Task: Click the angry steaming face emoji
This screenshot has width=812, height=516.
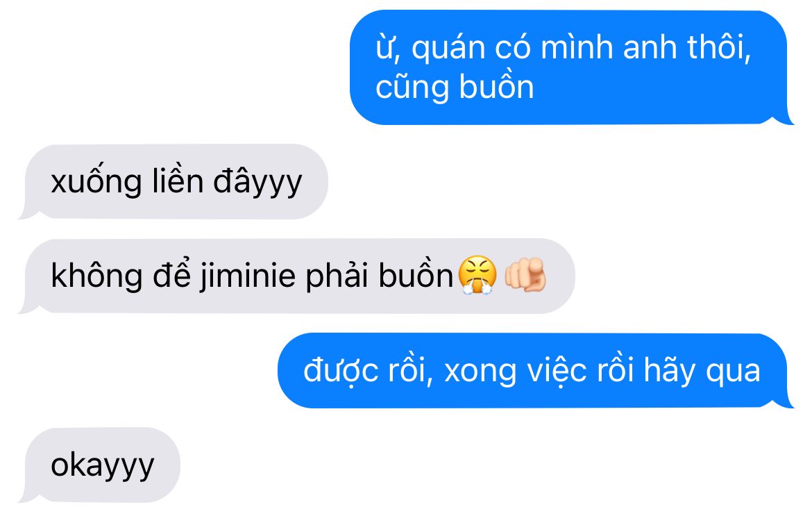Action: 477,275
